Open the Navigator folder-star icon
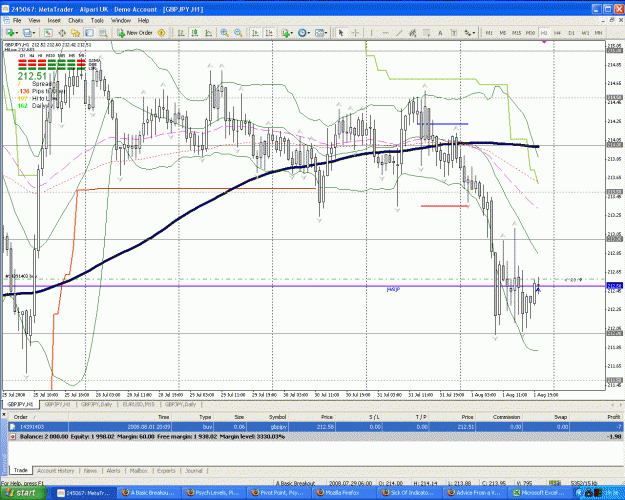 75,33
